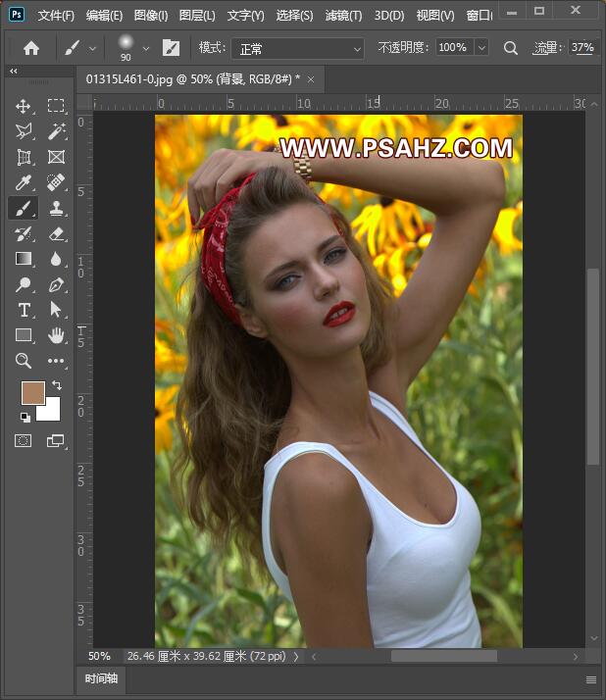This screenshot has height=700, width=606.
Task: Click the brush size preview showing 90
Action: pyautogui.click(x=126, y=48)
